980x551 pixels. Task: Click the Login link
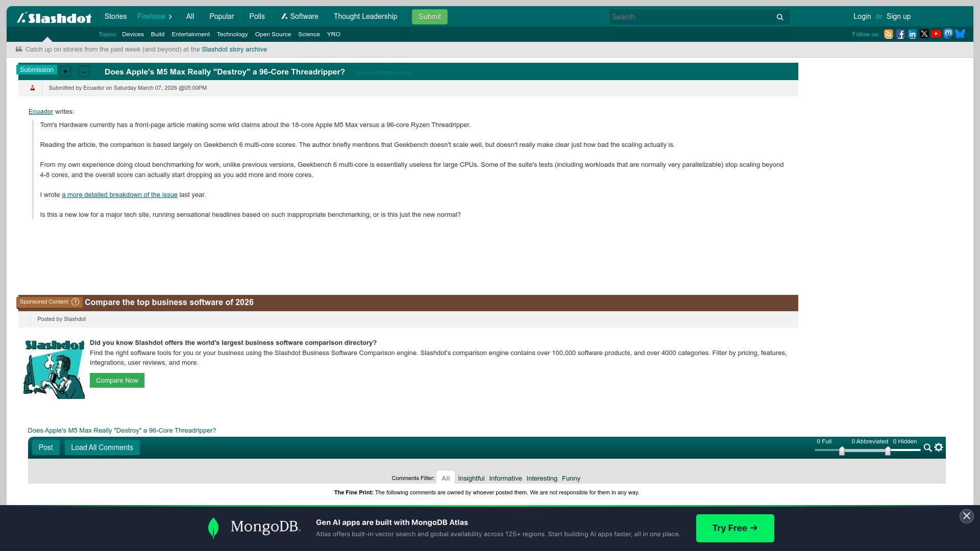pos(862,16)
